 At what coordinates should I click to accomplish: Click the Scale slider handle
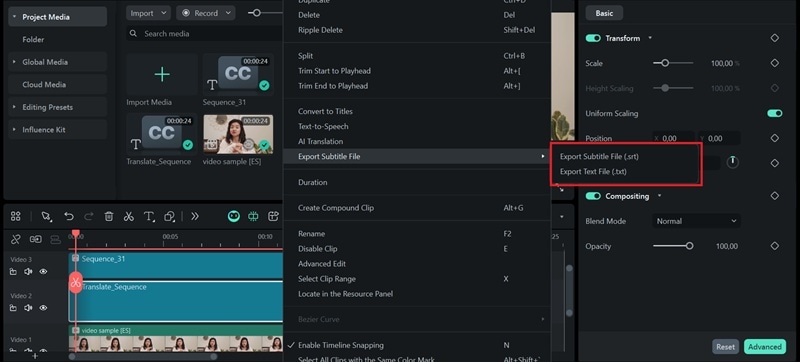click(x=664, y=63)
